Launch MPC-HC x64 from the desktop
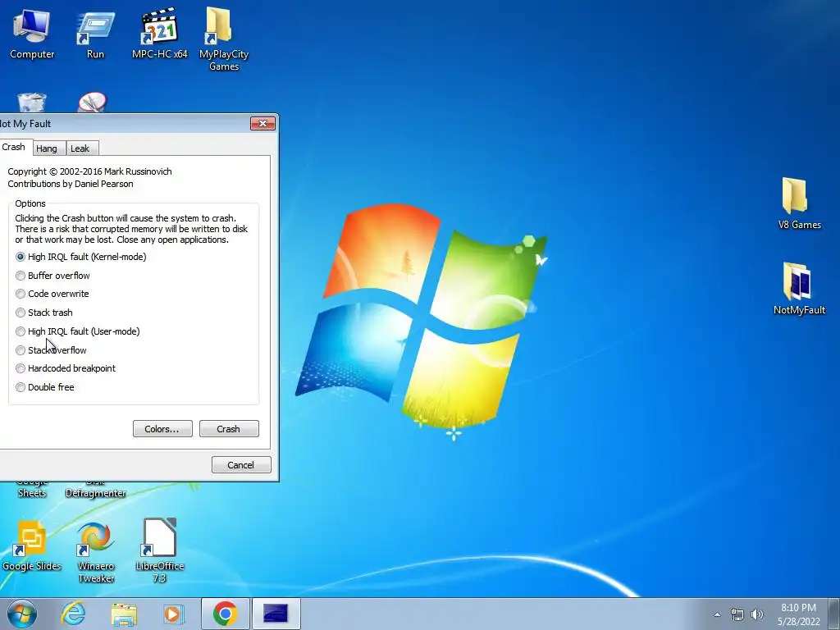This screenshot has width=840, height=630. tap(160, 34)
